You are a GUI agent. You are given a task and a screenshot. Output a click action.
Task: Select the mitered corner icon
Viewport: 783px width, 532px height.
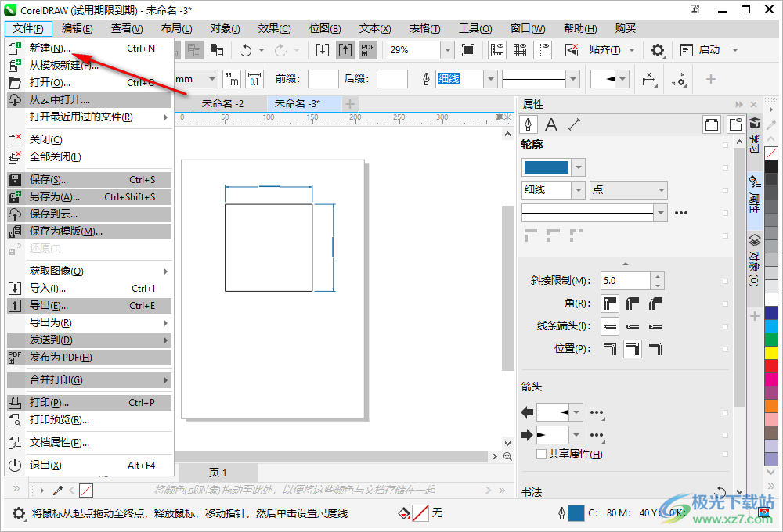pos(610,304)
